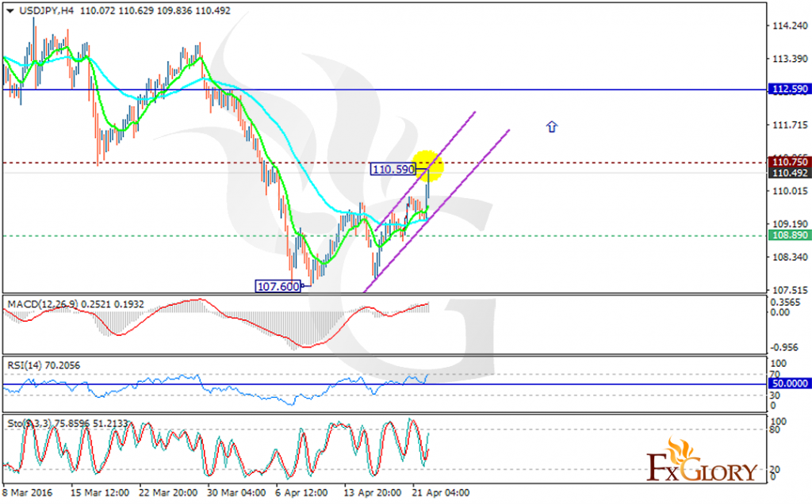812x504 pixels.
Task: Click the 110.015 price axis label
Action: [790, 192]
